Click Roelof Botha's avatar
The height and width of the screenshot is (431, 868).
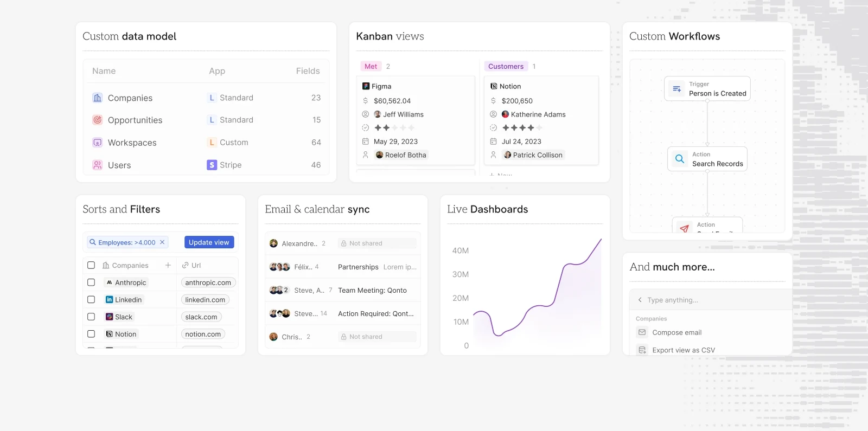tap(380, 155)
